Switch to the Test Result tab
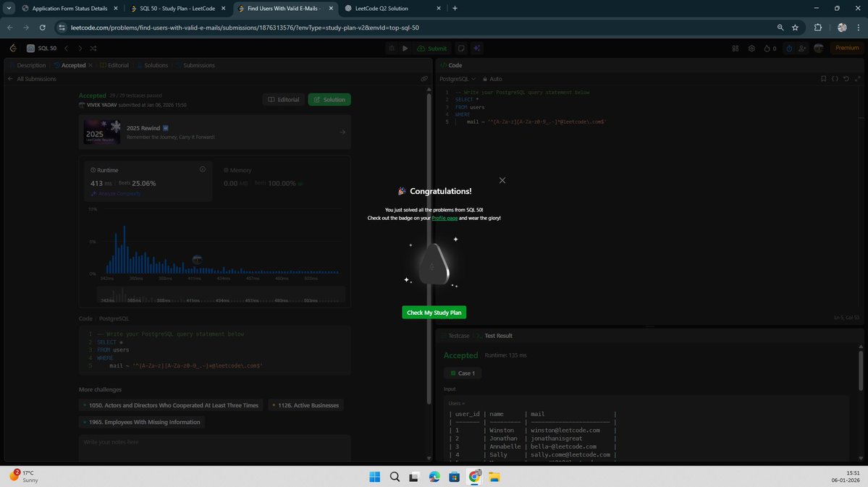The width and height of the screenshot is (868, 487). 494,336
